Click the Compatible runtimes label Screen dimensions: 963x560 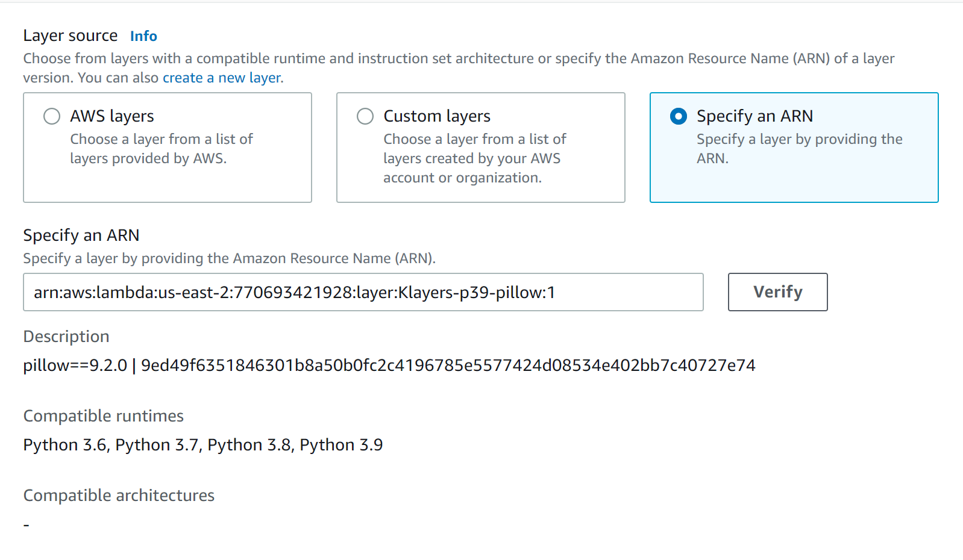pyautogui.click(x=103, y=416)
